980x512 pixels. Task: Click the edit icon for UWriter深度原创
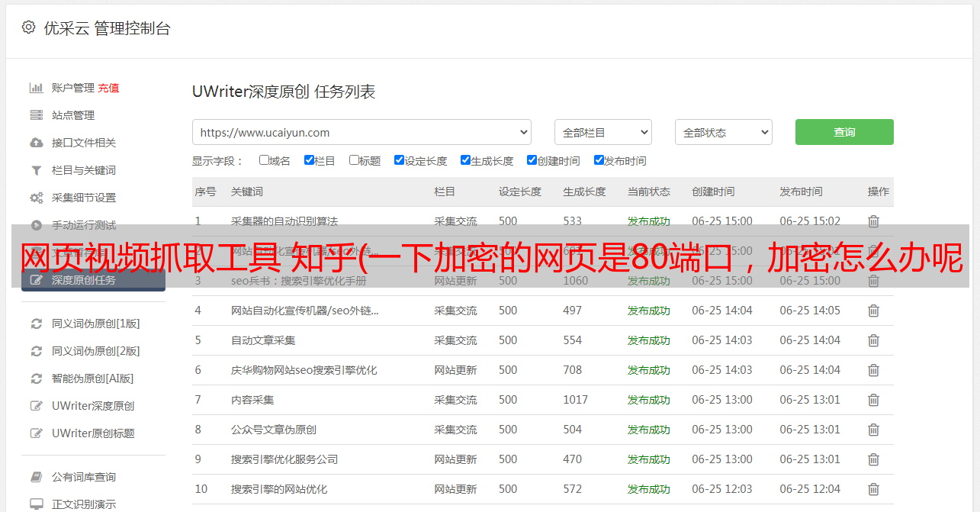(x=36, y=406)
